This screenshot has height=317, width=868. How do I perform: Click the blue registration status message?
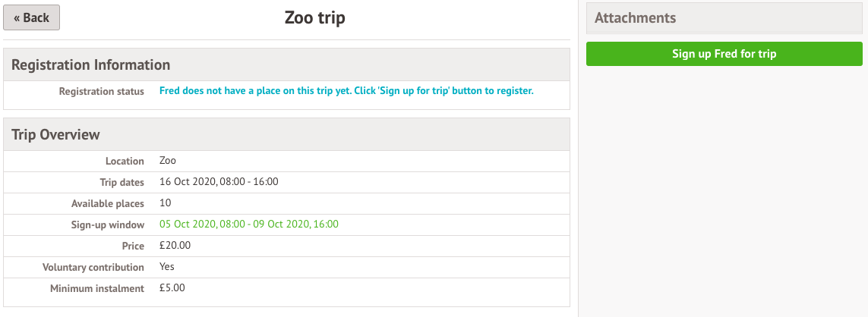tap(346, 91)
